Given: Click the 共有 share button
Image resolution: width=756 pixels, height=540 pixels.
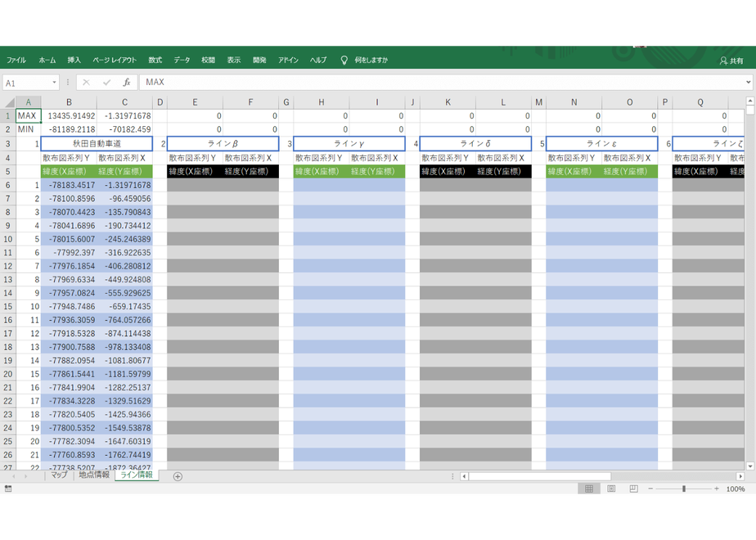Looking at the screenshot, I should pyautogui.click(x=731, y=61).
